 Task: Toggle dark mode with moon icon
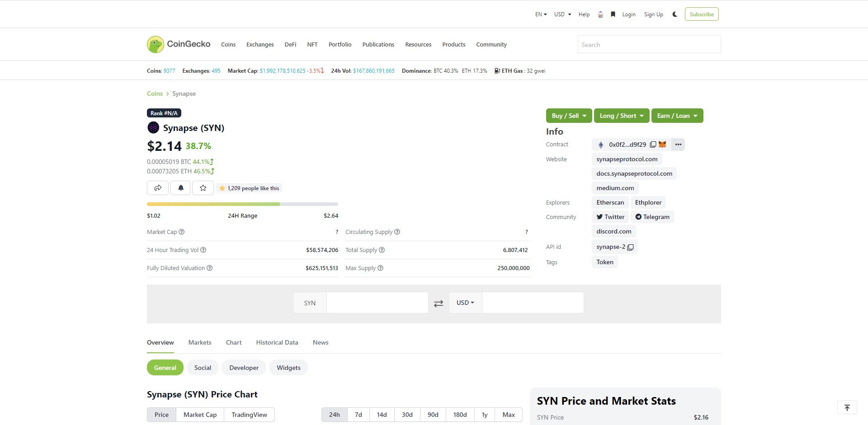pos(675,14)
